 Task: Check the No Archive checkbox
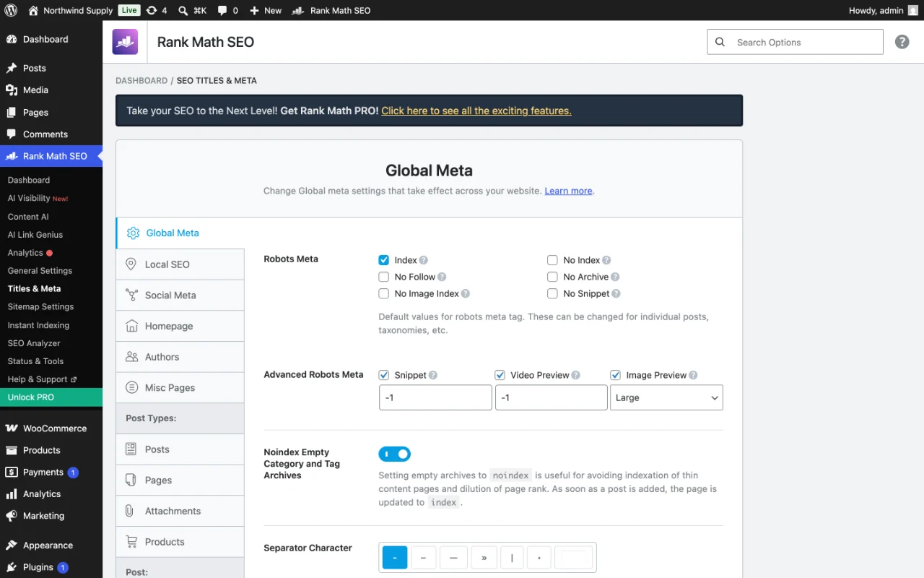(x=552, y=277)
